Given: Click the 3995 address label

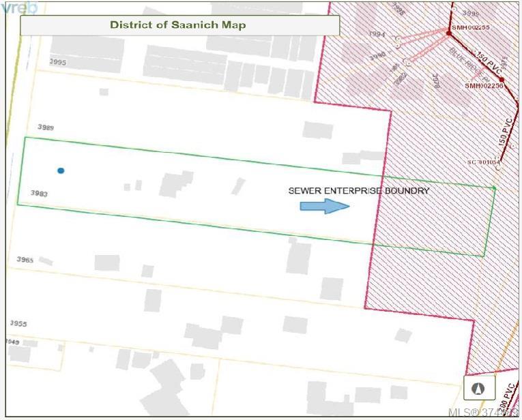Looking at the screenshot, I should pyautogui.click(x=58, y=62).
